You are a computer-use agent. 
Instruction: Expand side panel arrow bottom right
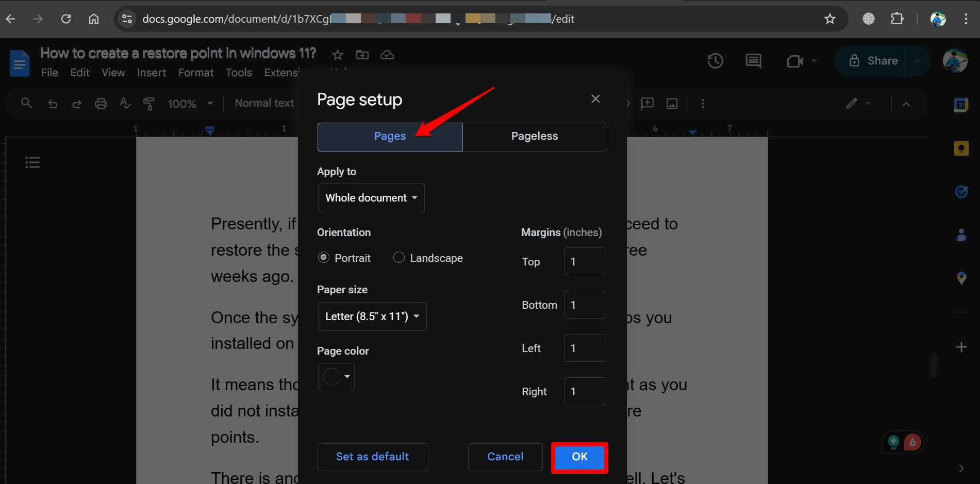tap(961, 469)
